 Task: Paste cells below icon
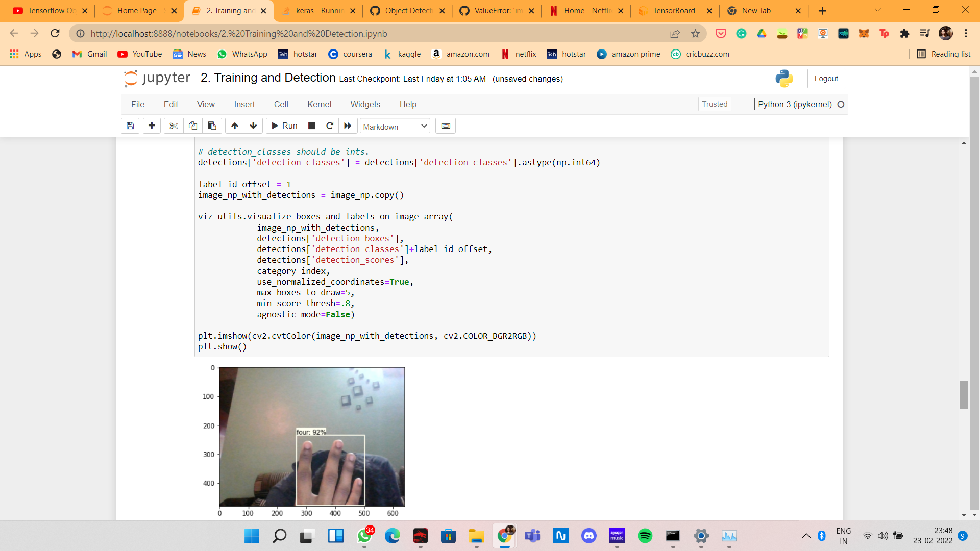tap(212, 126)
